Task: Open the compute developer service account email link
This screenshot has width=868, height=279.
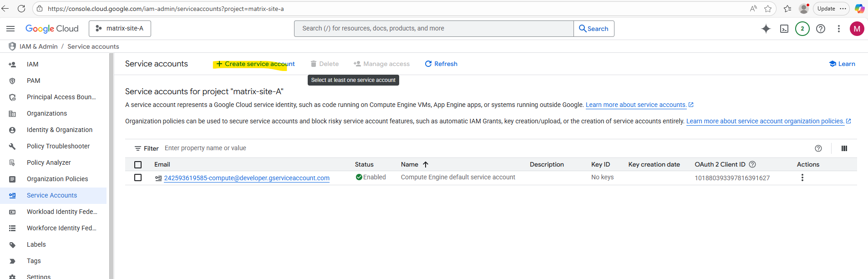Action: coord(247,178)
